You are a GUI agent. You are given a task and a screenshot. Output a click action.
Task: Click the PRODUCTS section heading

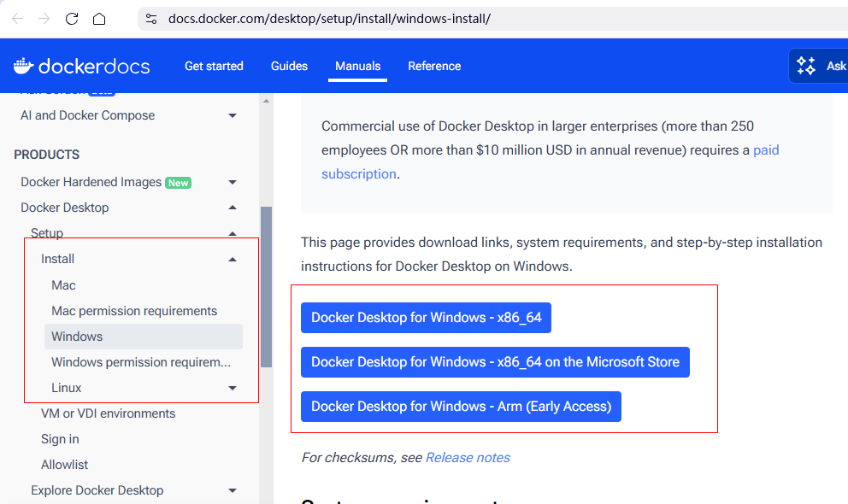46,155
